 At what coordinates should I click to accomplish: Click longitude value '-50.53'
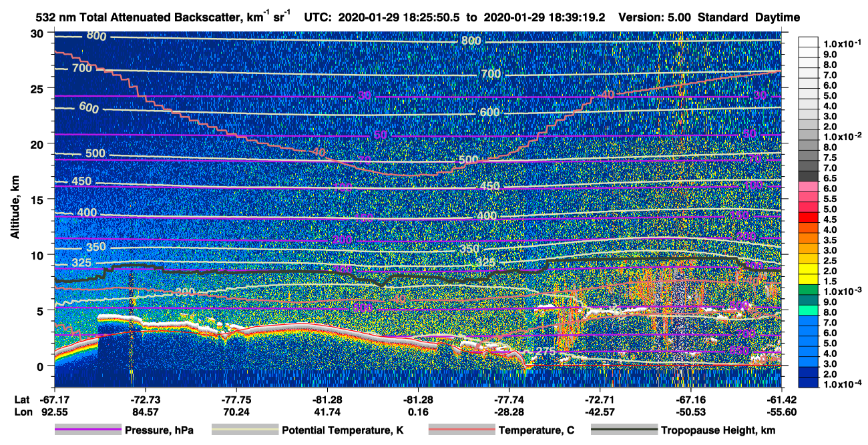coord(691,412)
